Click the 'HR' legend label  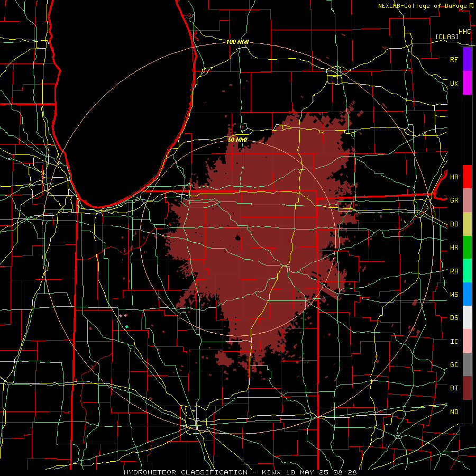[454, 248]
